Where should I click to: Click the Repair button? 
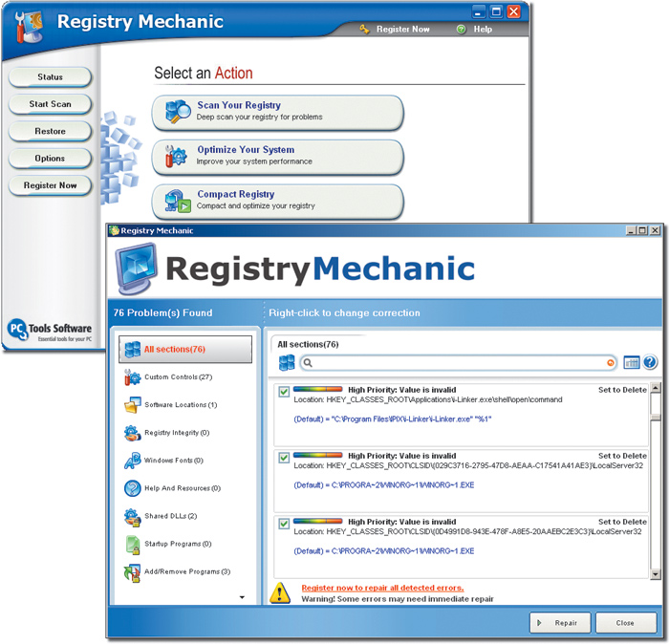pos(560,623)
